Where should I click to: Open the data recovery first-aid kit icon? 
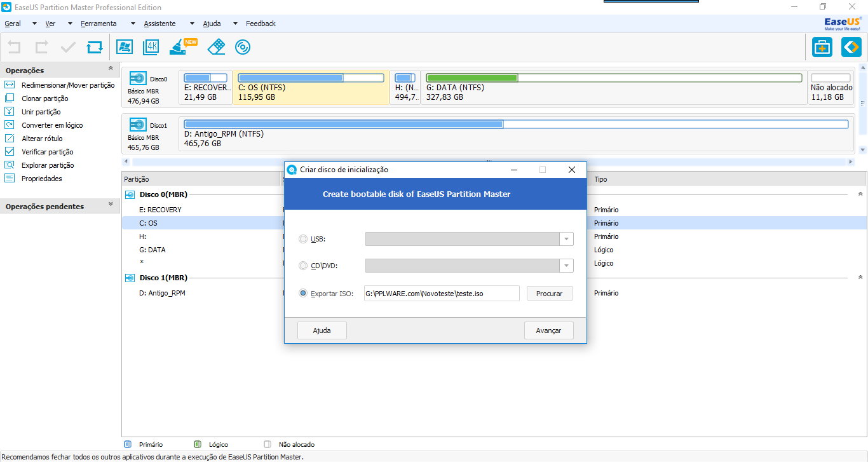click(822, 47)
